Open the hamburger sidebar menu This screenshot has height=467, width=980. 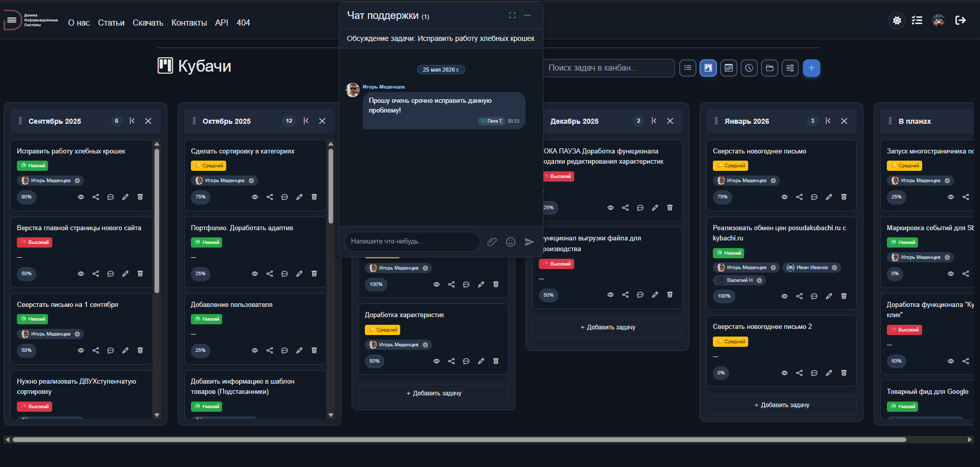pyautogui.click(x=12, y=20)
